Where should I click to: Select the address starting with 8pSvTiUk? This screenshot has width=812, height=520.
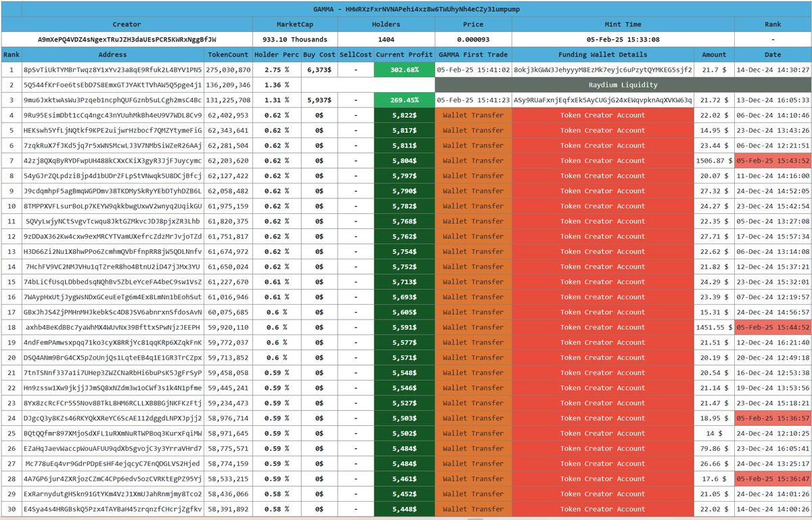pos(112,70)
